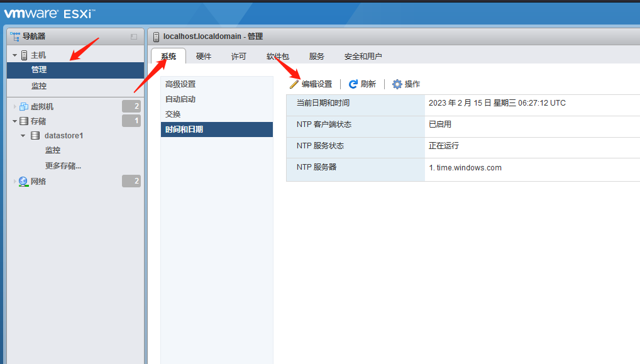
Task: Expand the 网络 tree node arrow
Action: coord(14,181)
